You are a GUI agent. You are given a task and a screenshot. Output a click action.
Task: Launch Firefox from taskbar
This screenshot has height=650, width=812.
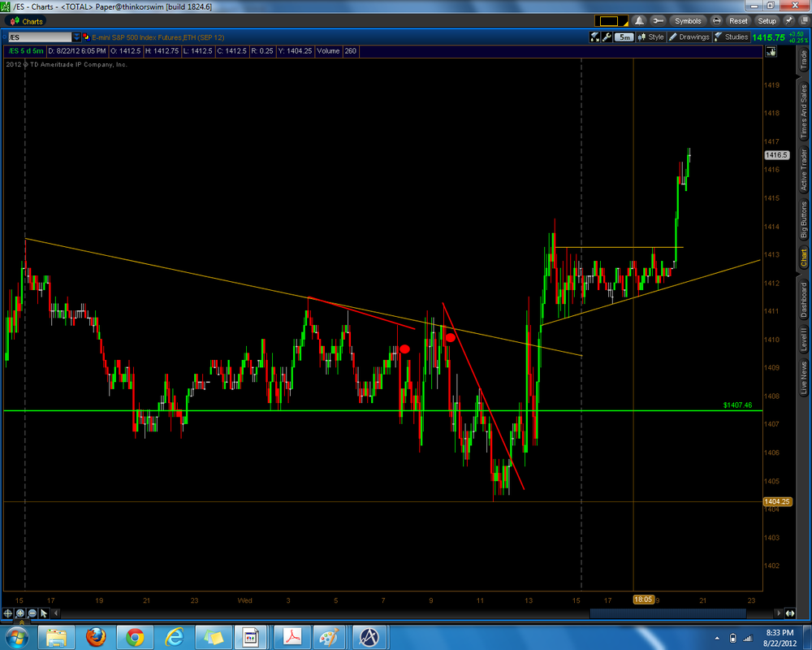point(96,637)
